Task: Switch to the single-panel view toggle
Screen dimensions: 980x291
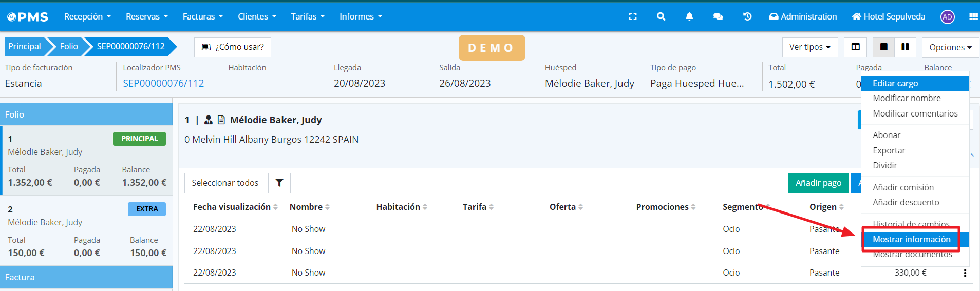Action: coord(883,47)
